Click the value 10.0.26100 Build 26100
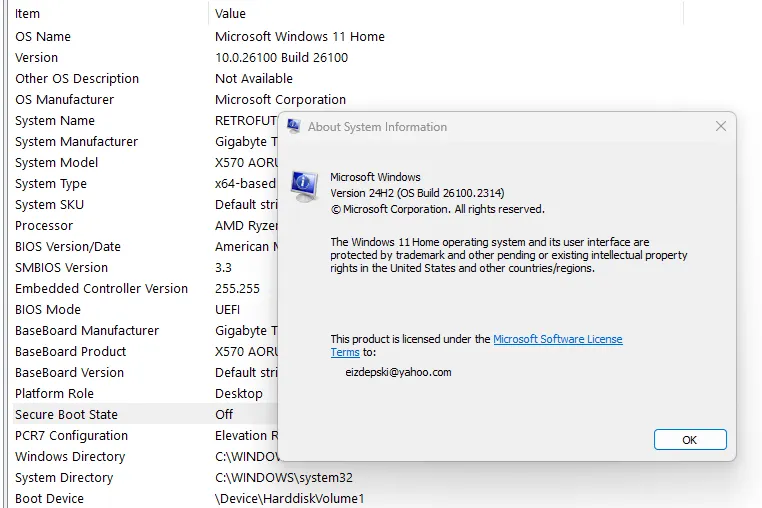 (281, 57)
